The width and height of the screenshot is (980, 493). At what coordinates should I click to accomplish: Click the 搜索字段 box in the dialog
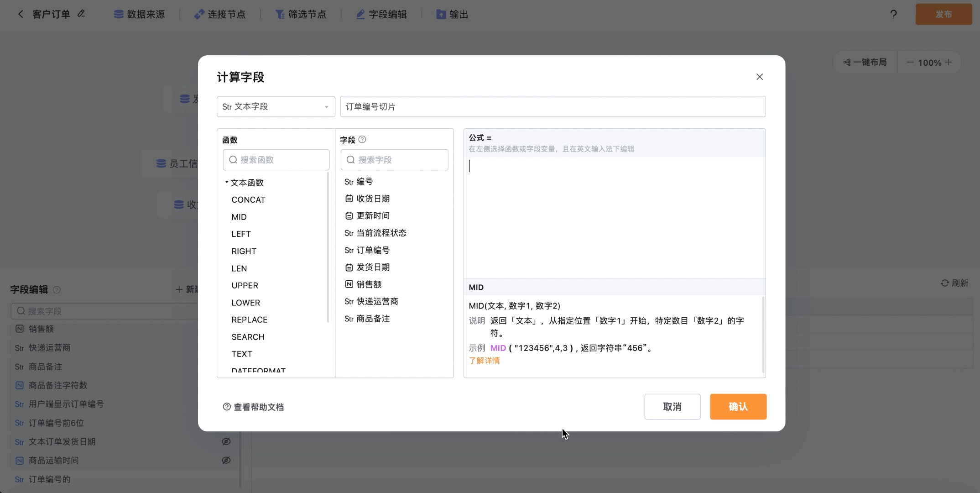pyautogui.click(x=394, y=160)
